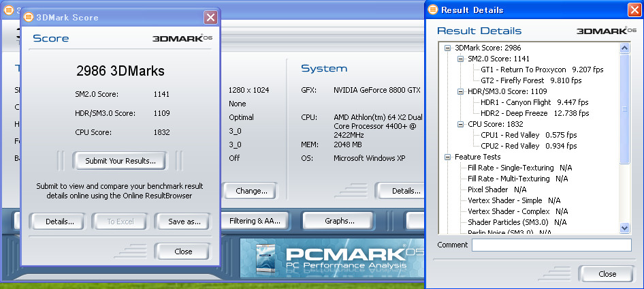Select HDR2 - Deep Freeze row
The width and height of the screenshot is (644, 289).
(535, 113)
